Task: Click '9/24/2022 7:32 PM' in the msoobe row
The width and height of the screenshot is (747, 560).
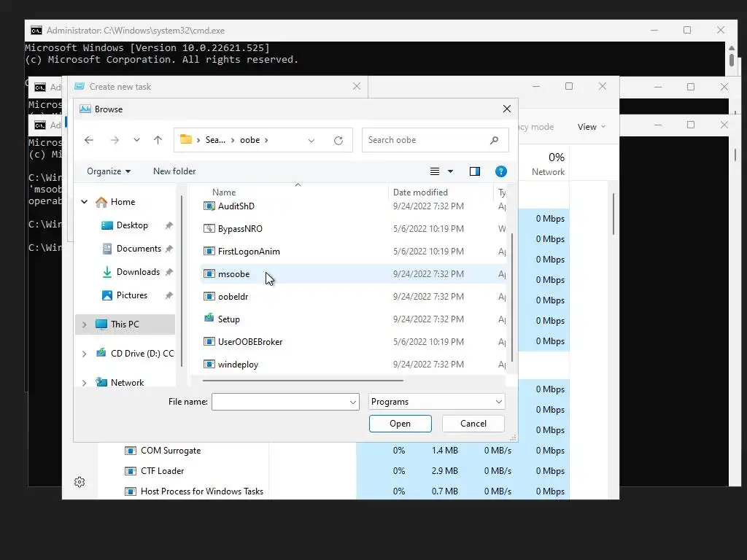Action: tap(428, 274)
